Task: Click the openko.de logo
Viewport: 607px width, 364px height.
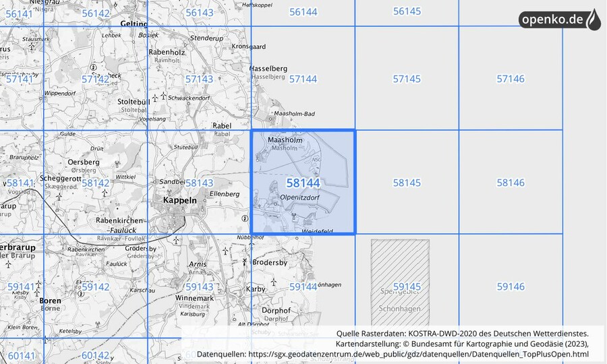Action: click(x=559, y=20)
